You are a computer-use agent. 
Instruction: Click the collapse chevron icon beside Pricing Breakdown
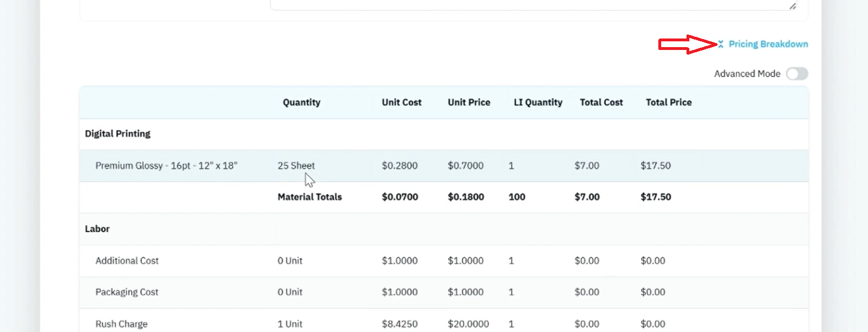point(721,44)
